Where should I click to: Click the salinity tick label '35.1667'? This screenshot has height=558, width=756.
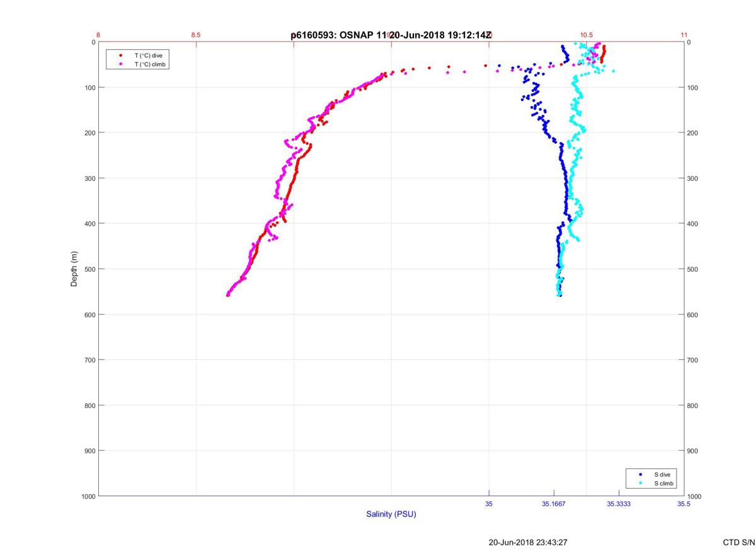tap(554, 504)
